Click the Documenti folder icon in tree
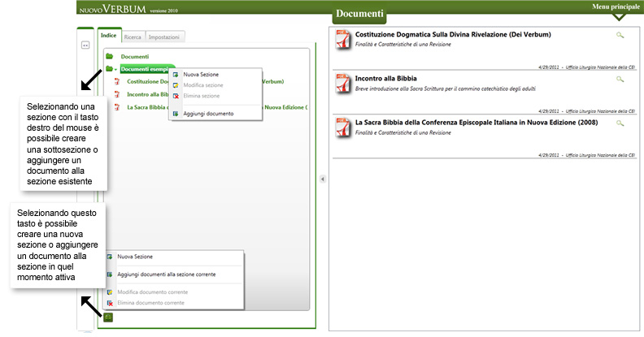644x337 pixels. click(109, 57)
